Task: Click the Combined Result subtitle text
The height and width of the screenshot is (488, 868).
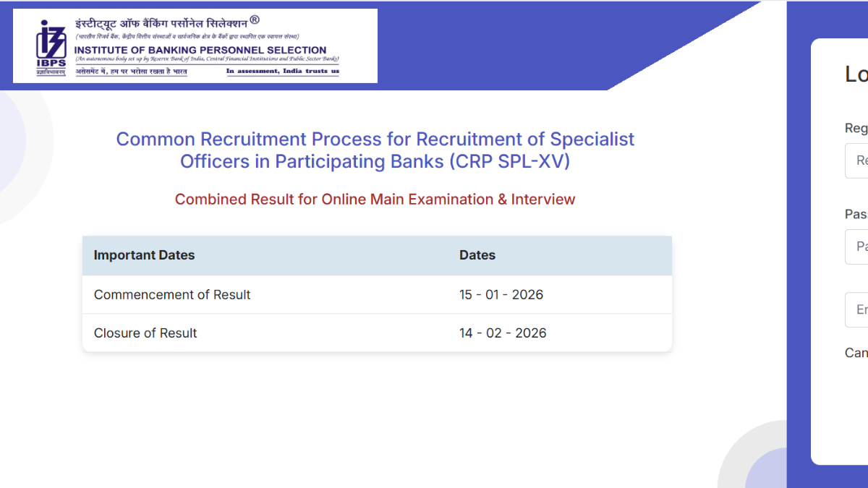Action: coord(375,200)
